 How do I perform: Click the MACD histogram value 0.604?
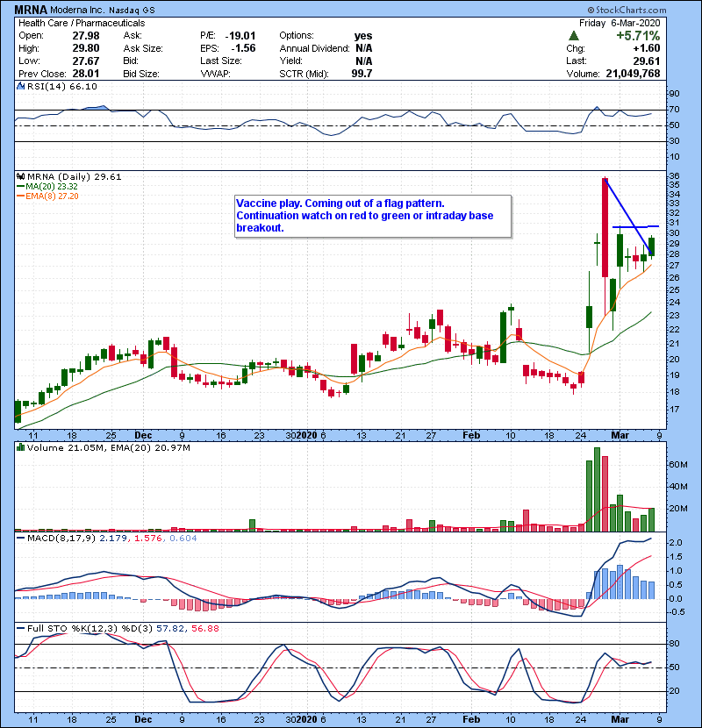(x=183, y=539)
